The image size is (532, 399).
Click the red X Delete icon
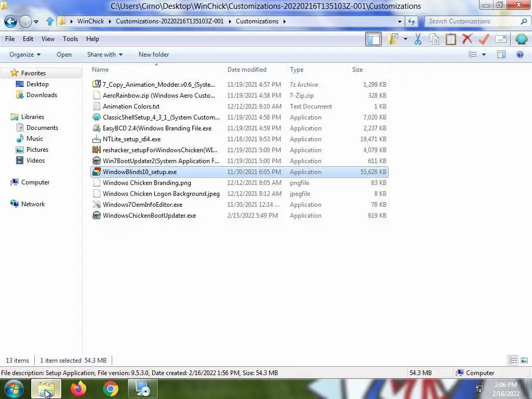click(x=467, y=38)
